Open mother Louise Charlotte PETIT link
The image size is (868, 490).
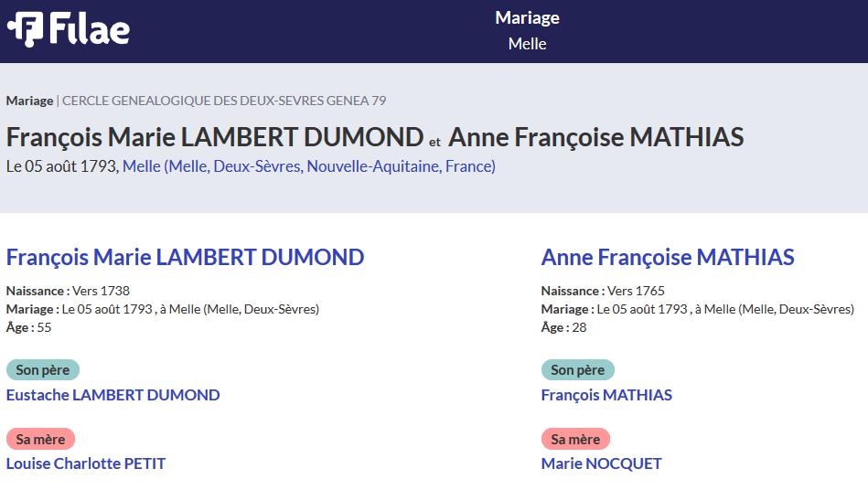click(86, 463)
